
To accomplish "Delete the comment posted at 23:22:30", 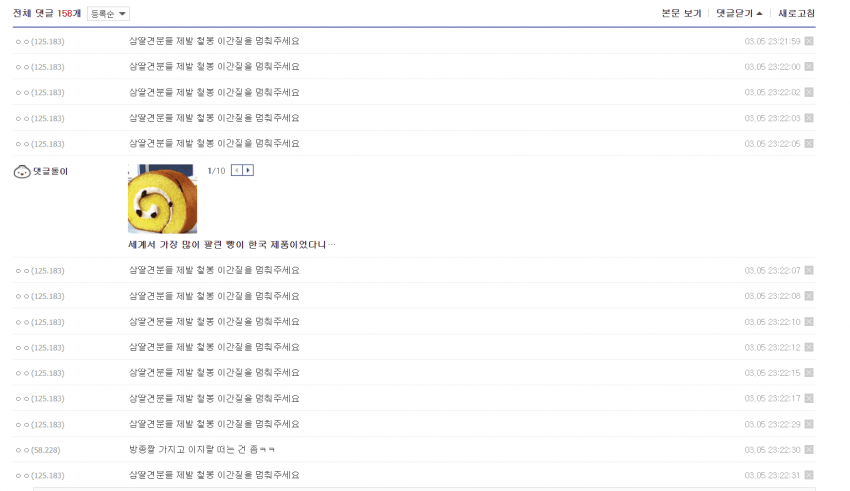I will click(x=809, y=450).
